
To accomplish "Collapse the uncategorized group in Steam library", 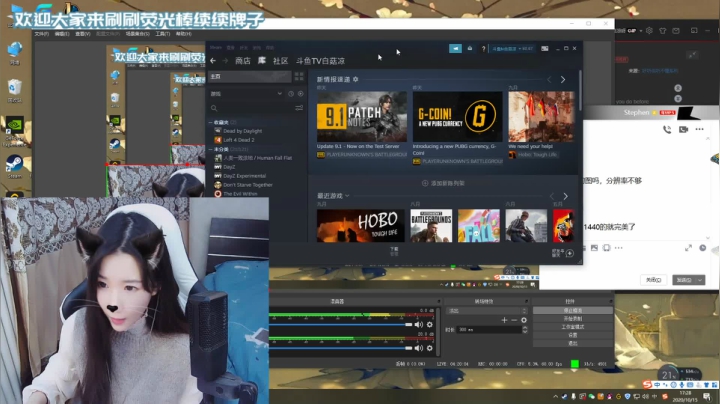I will coord(211,149).
